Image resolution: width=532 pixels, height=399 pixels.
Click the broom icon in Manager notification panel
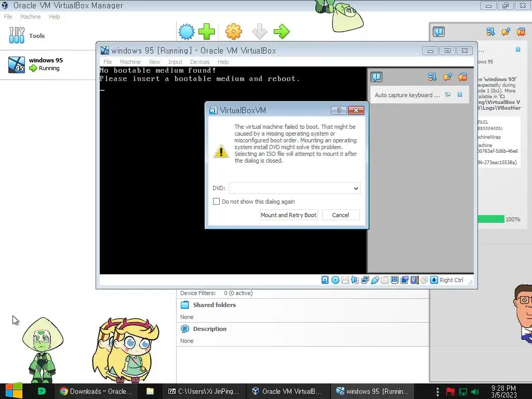coord(506,32)
